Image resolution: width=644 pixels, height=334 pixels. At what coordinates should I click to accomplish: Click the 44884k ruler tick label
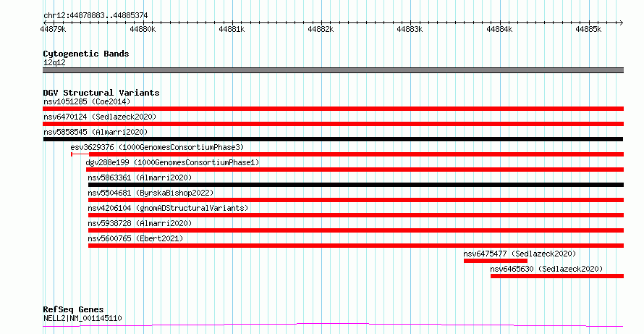(499, 29)
